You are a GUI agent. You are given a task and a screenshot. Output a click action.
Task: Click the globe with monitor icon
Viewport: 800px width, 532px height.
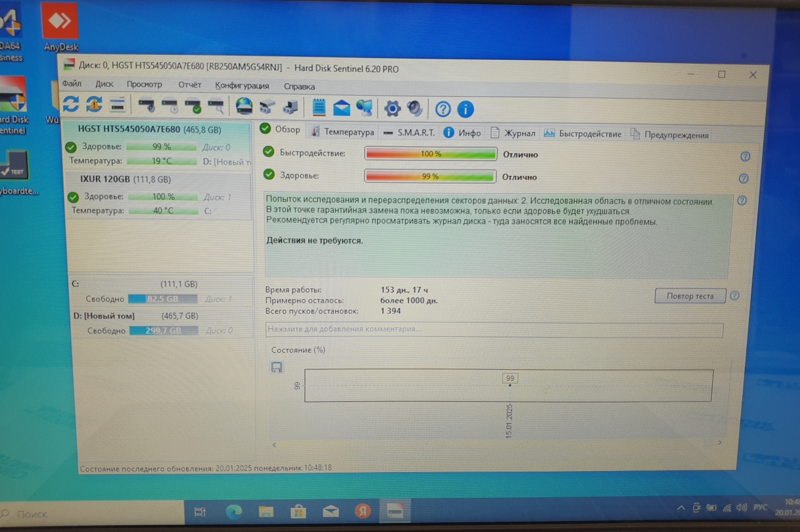click(x=365, y=108)
